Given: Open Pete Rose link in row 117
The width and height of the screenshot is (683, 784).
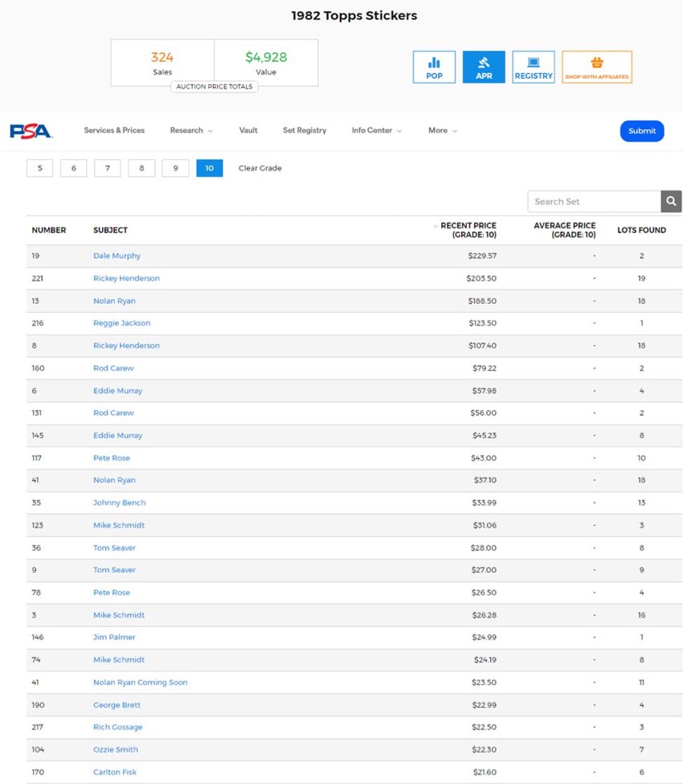Looking at the screenshot, I should tap(112, 458).
